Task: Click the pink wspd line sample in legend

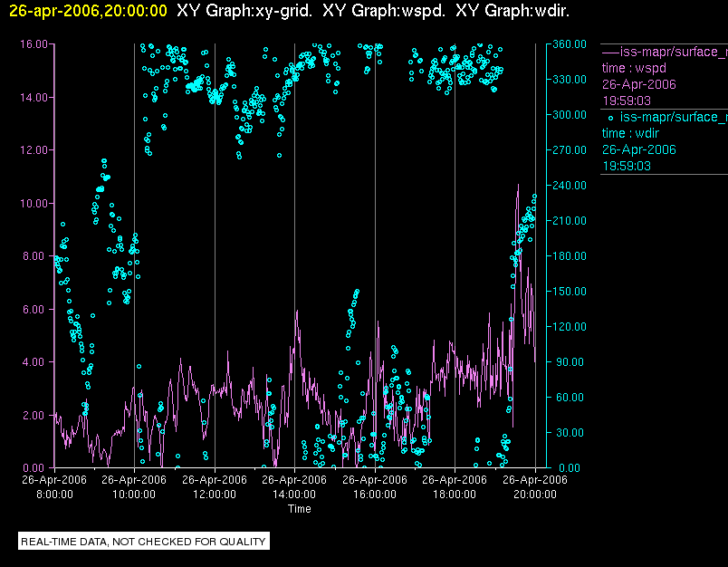Action: [610, 52]
